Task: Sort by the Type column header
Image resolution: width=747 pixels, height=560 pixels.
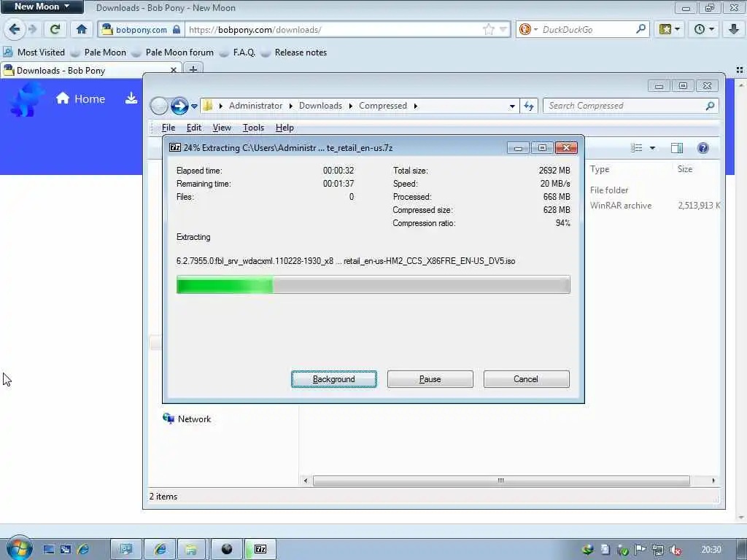Action: (600, 169)
